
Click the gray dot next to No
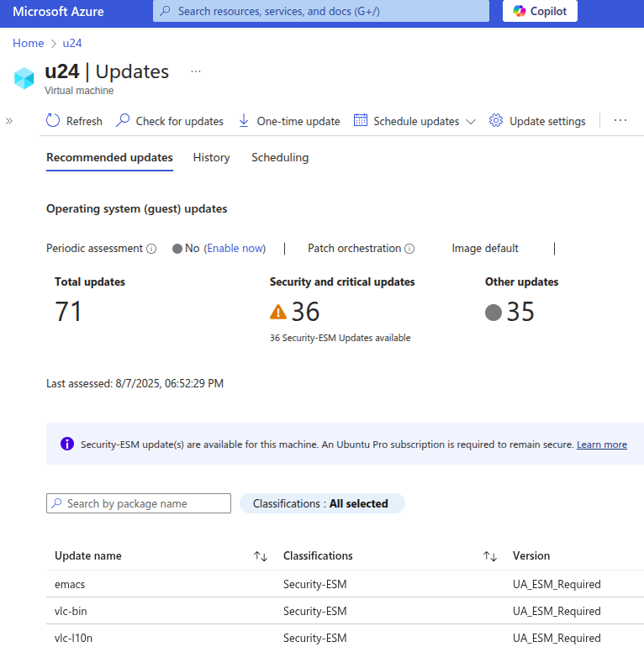coord(177,249)
